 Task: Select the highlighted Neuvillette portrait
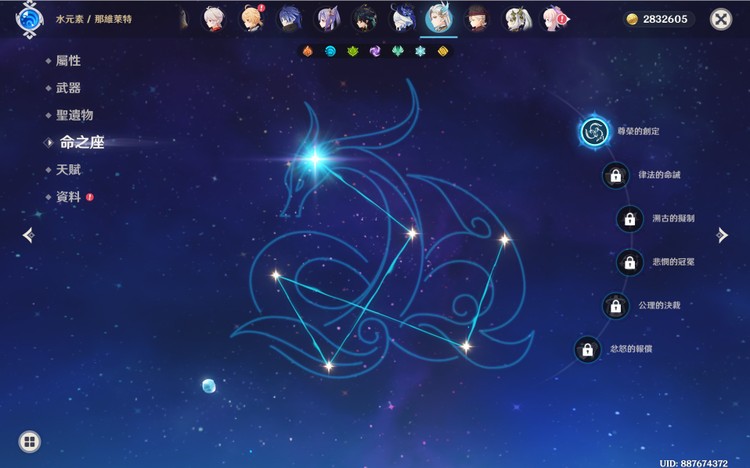(439, 18)
